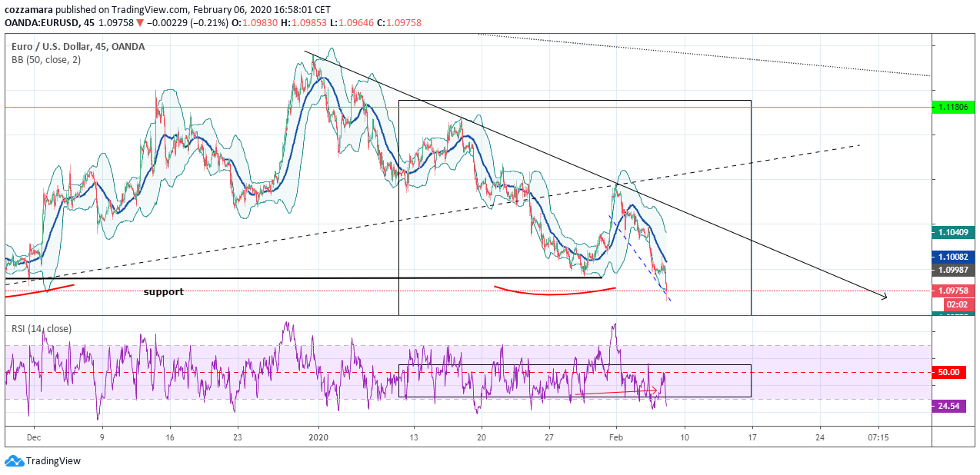Click the publisher name cozzamara
Image resolution: width=980 pixels, height=475 pixels.
point(28,10)
